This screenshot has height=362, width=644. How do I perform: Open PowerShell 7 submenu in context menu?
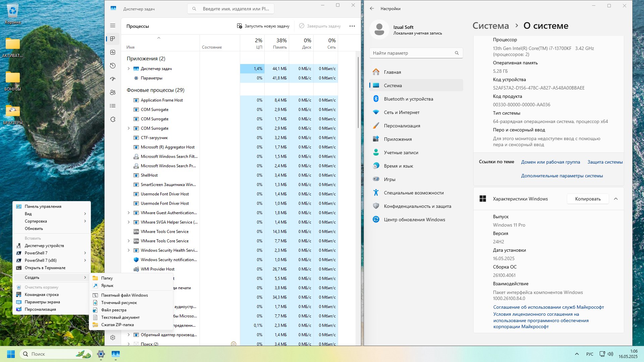(52, 253)
